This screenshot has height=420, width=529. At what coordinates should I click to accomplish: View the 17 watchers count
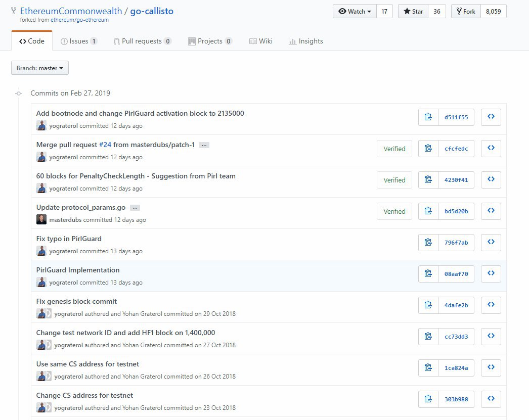[x=384, y=11]
